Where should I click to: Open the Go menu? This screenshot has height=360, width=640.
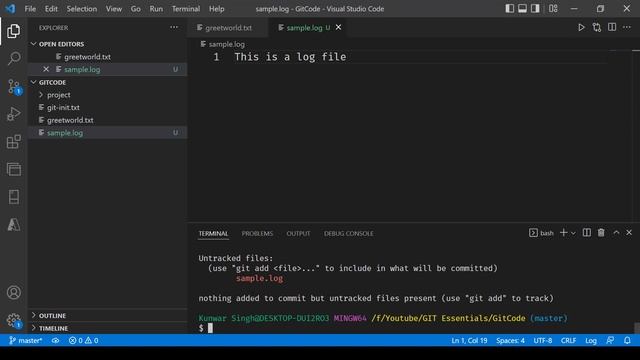[136, 9]
